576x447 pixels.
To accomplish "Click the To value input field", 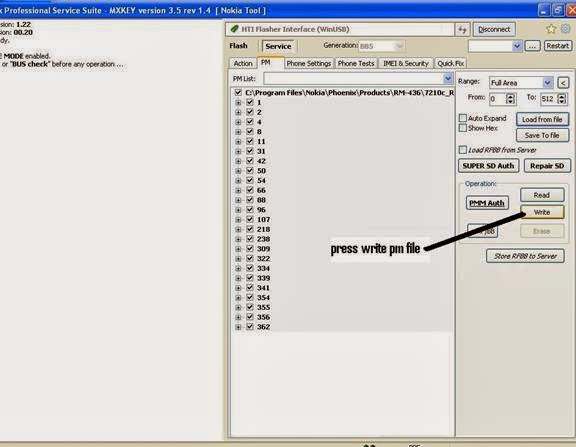I will 548,99.
